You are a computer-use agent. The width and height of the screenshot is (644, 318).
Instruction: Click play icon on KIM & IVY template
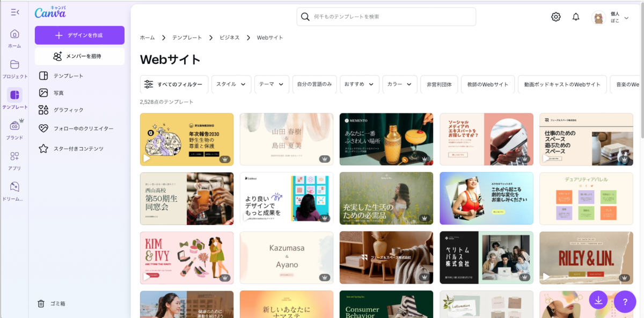click(147, 277)
